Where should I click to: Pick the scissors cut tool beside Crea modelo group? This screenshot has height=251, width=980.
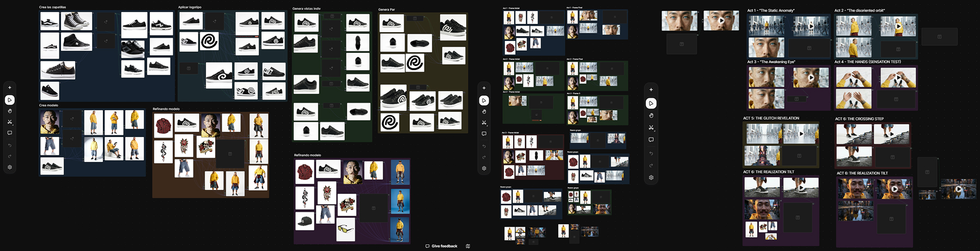10,122
